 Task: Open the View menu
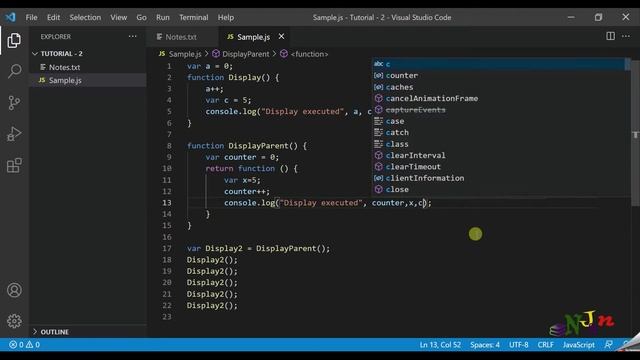coord(118,18)
